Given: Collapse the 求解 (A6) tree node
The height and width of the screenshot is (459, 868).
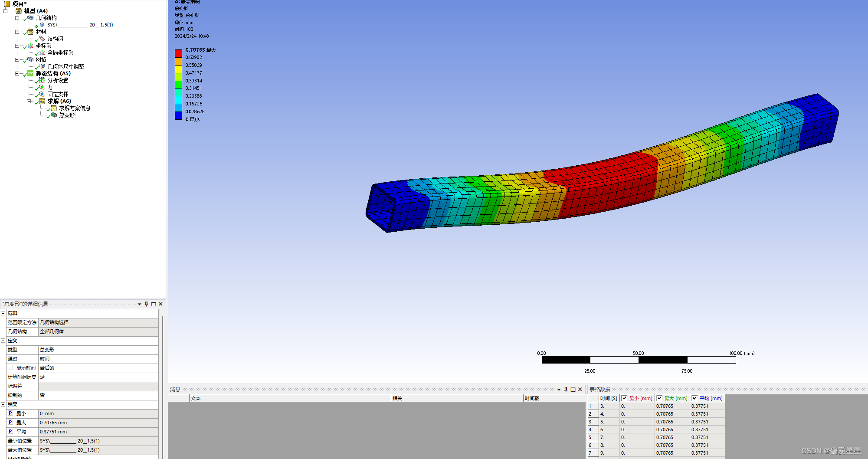Looking at the screenshot, I should [29, 101].
